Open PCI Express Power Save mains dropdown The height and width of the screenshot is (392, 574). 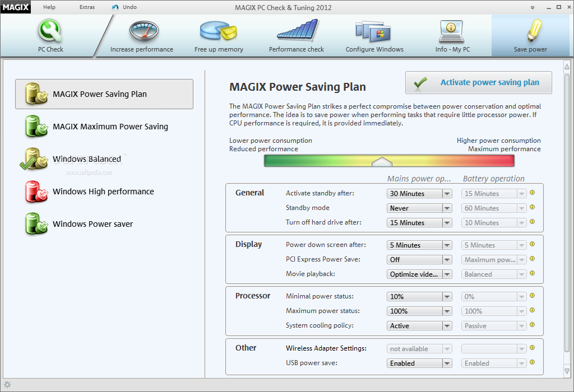[419, 260]
